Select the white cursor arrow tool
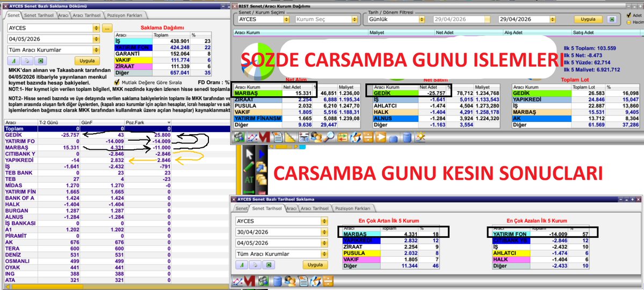This screenshot has height=290, width=644. pos(249,154)
